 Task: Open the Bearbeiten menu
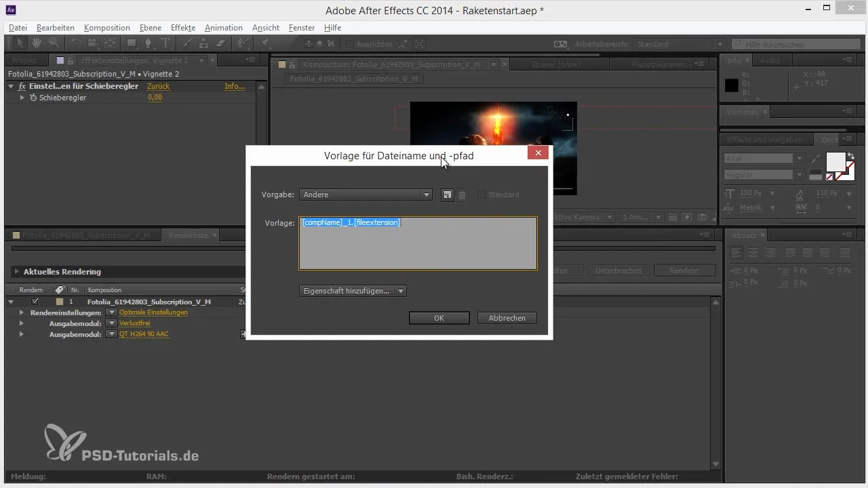(x=56, y=28)
